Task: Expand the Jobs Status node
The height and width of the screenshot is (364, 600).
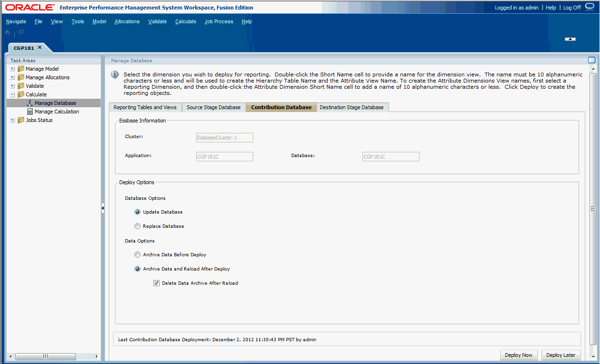Action: coord(12,120)
